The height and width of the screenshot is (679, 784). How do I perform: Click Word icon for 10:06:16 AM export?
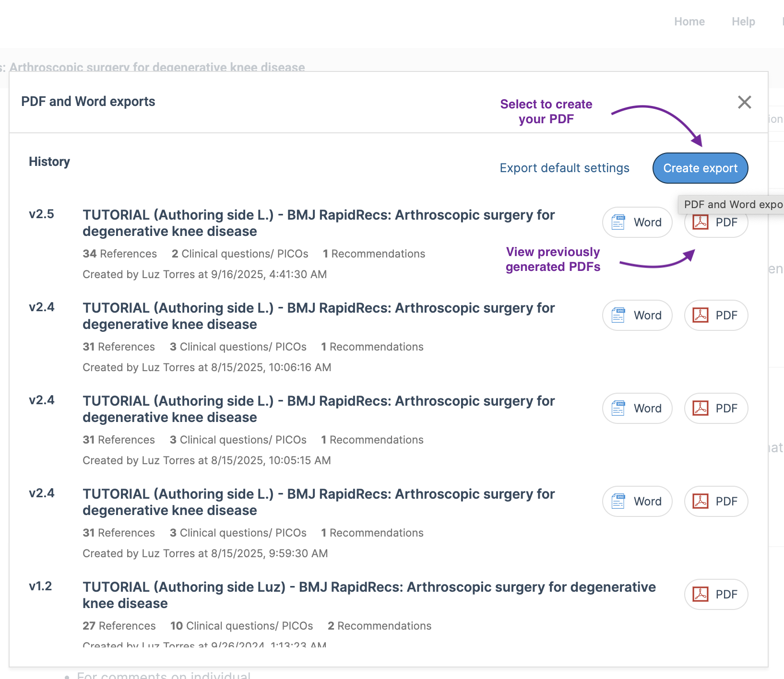coord(618,316)
